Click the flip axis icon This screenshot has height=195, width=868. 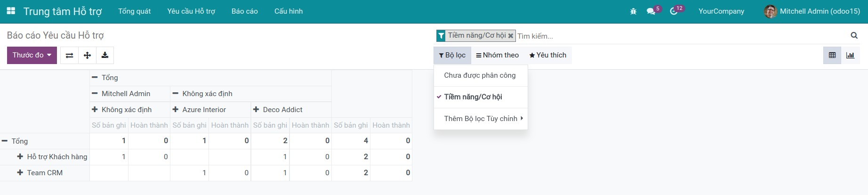(x=69, y=55)
